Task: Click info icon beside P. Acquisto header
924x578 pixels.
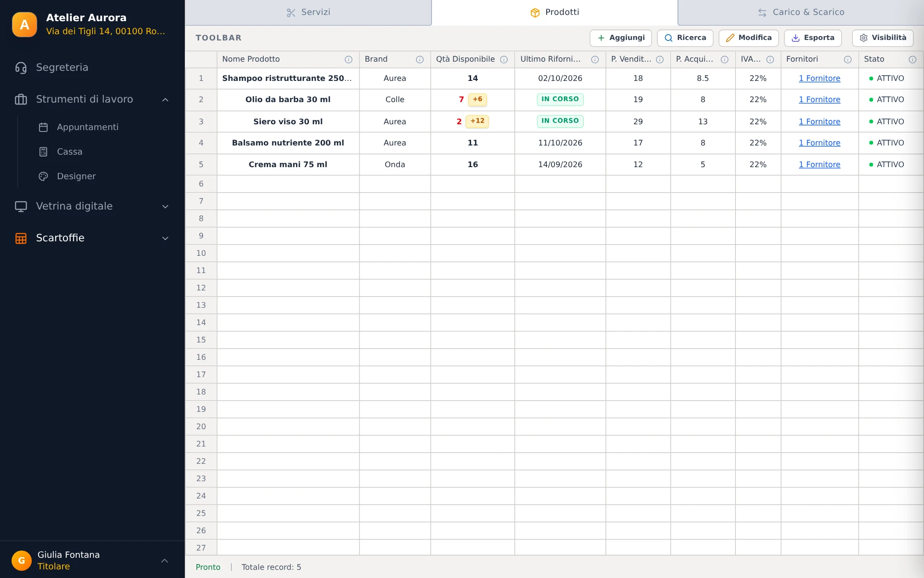Action: coord(724,59)
